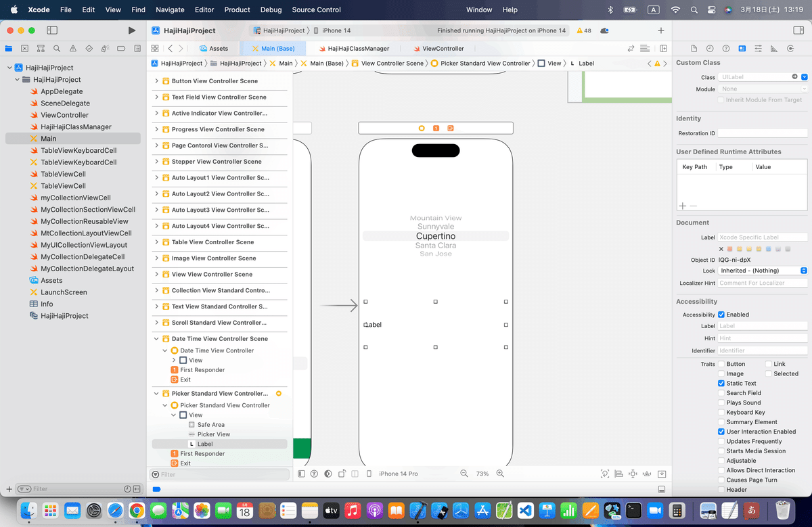Image resolution: width=812 pixels, height=527 pixels.
Task: Show the Attributes inspector
Action: point(759,49)
